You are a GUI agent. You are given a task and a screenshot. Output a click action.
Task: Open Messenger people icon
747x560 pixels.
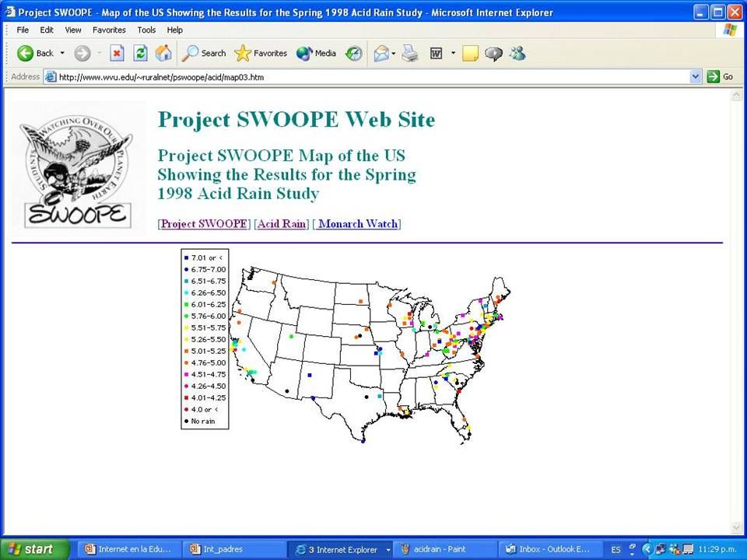pos(517,54)
